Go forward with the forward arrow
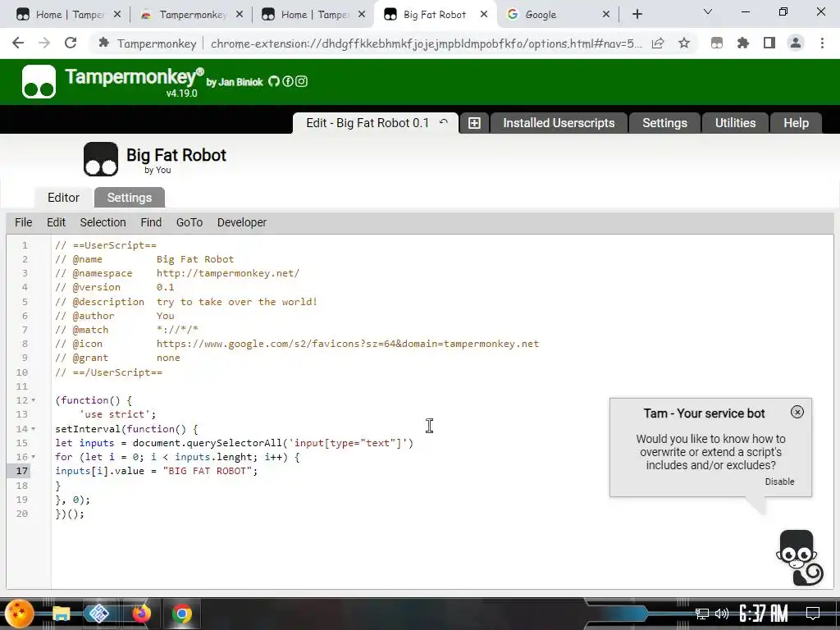The width and height of the screenshot is (840, 630). (x=44, y=43)
